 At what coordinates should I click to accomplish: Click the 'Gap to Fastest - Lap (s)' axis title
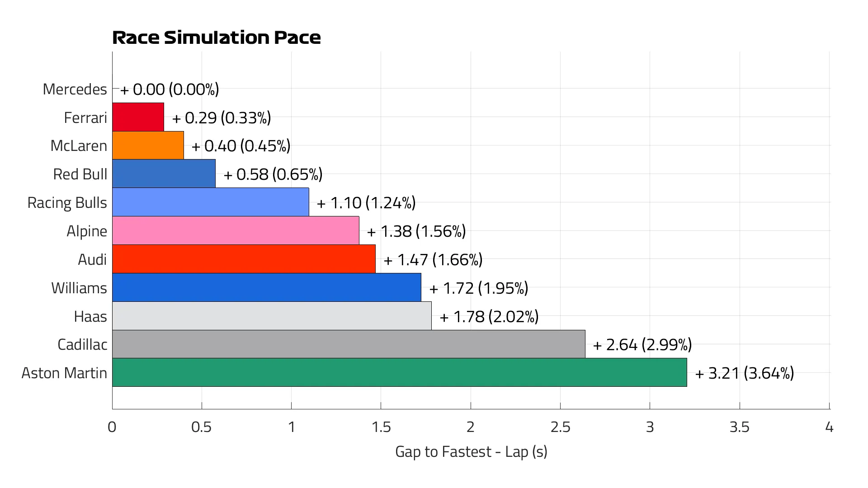(471, 452)
